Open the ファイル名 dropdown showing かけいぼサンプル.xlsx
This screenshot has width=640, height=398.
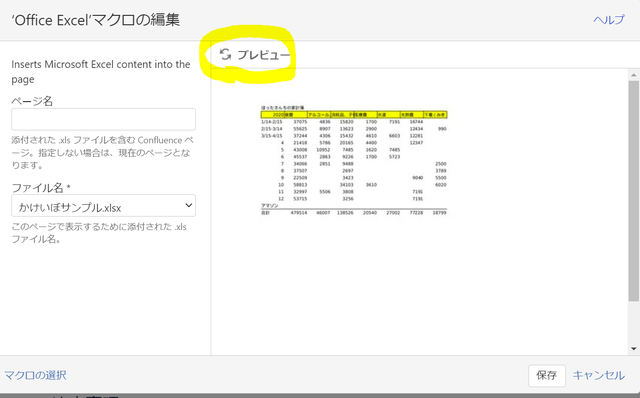[103, 205]
